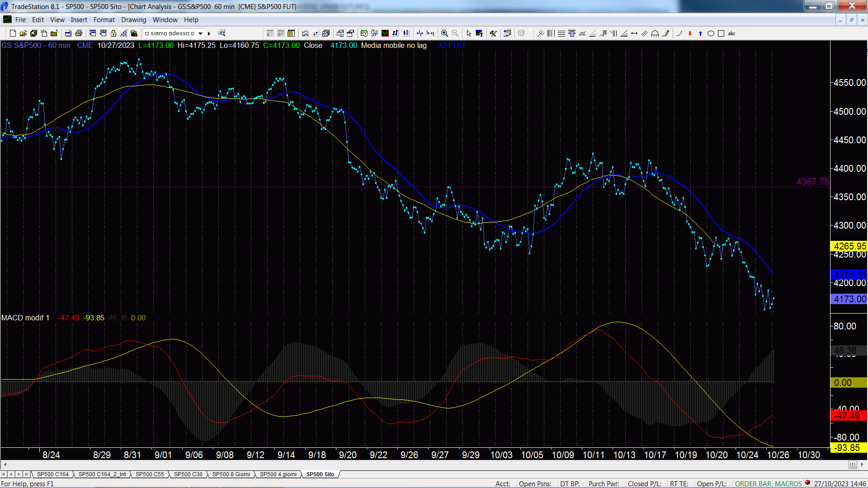The width and height of the screenshot is (868, 488).
Task: Open the Format menu
Action: point(104,20)
